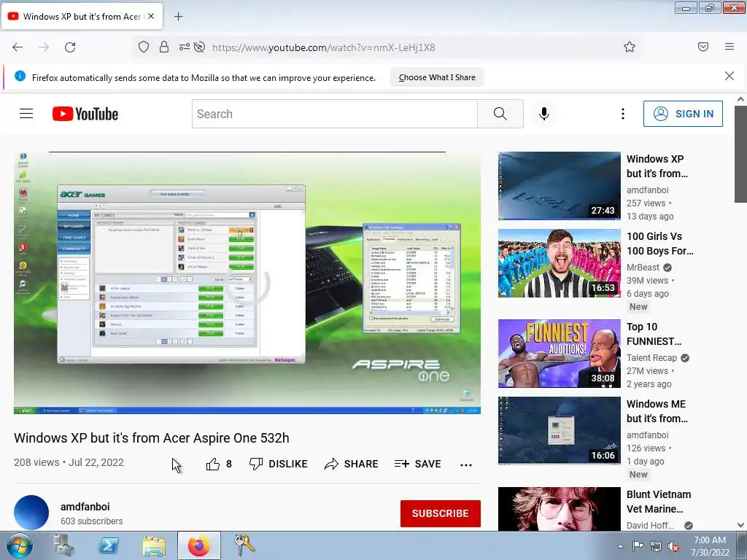Viewport: 747px width, 560px height.
Task: Click the Talent Recap channel name
Action: click(651, 357)
